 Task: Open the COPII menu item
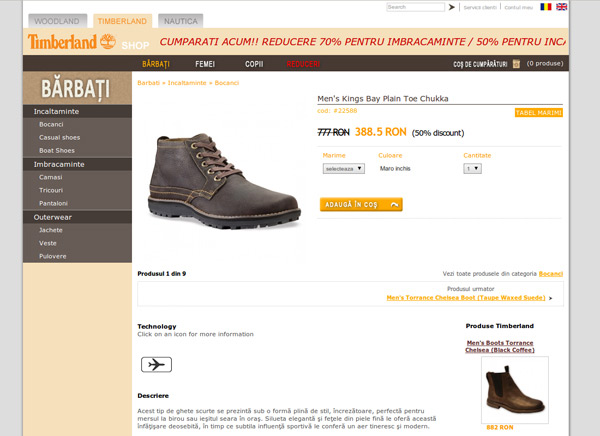tap(254, 64)
